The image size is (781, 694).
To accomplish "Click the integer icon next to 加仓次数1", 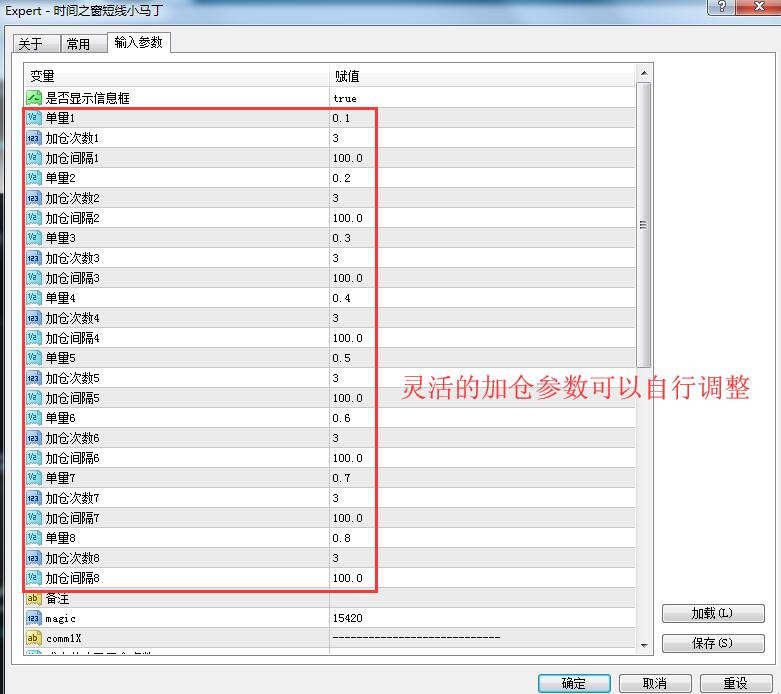I will click(33, 138).
